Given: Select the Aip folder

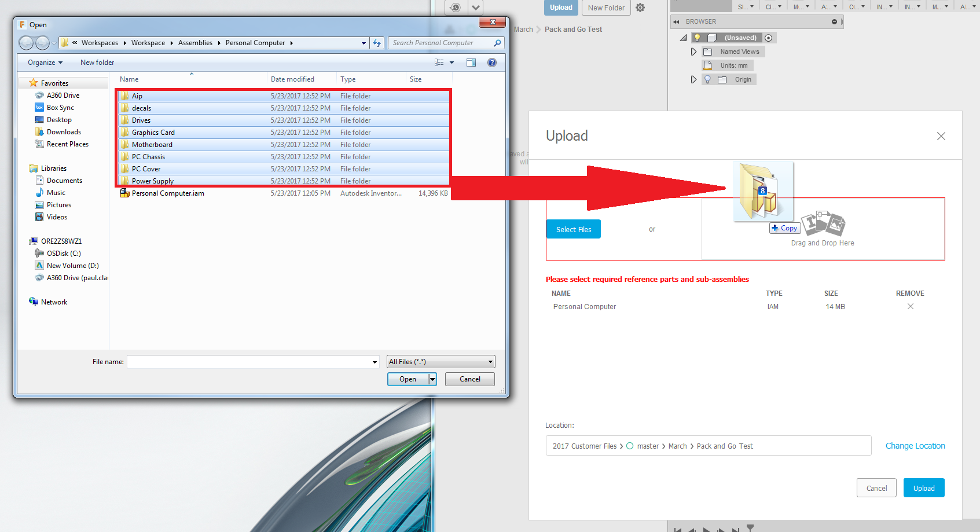Looking at the screenshot, I should tap(284, 96).
